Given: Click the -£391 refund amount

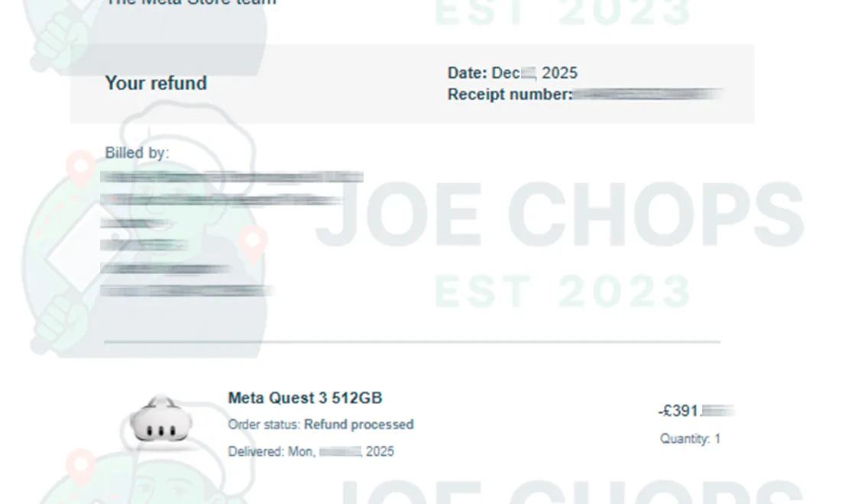Looking at the screenshot, I should point(678,412).
